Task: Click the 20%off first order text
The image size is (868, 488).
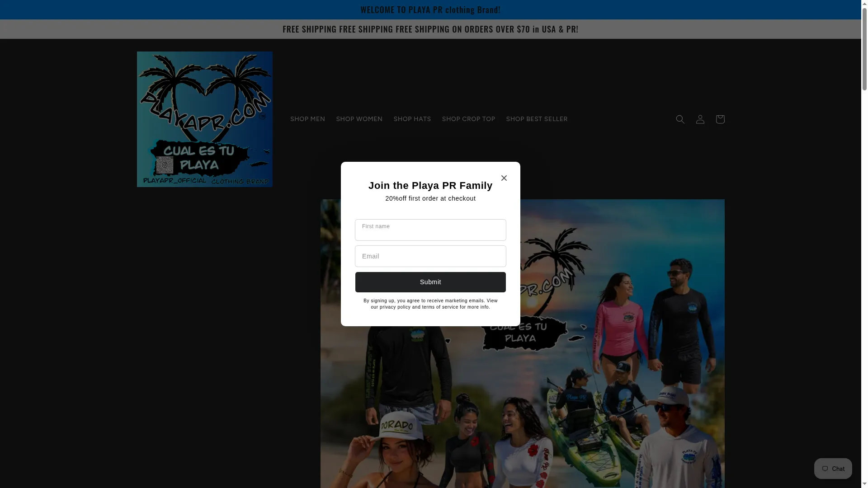Action: [430, 198]
